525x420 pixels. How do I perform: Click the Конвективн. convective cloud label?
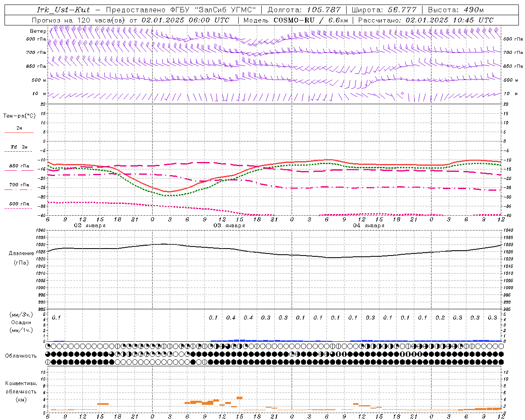pyautogui.click(x=21, y=383)
